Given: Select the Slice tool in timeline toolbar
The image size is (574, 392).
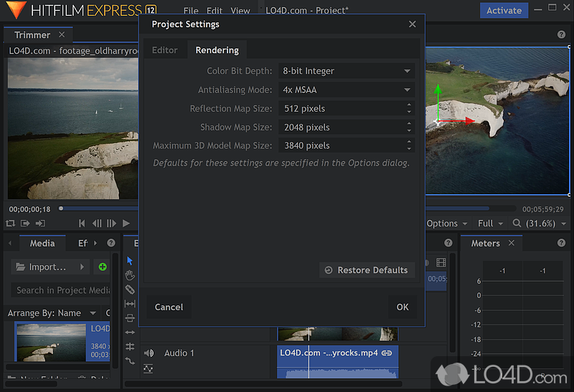Looking at the screenshot, I should point(130,290).
